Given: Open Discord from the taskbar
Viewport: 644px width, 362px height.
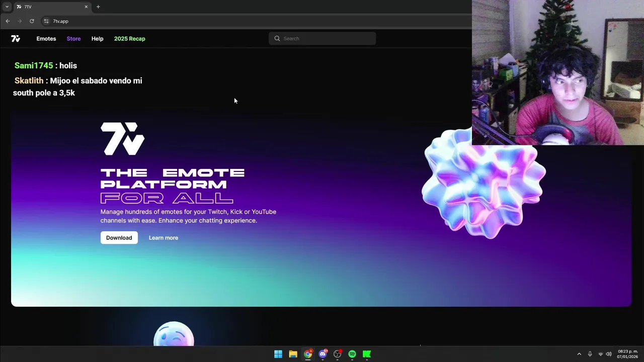Looking at the screenshot, I should (x=323, y=354).
